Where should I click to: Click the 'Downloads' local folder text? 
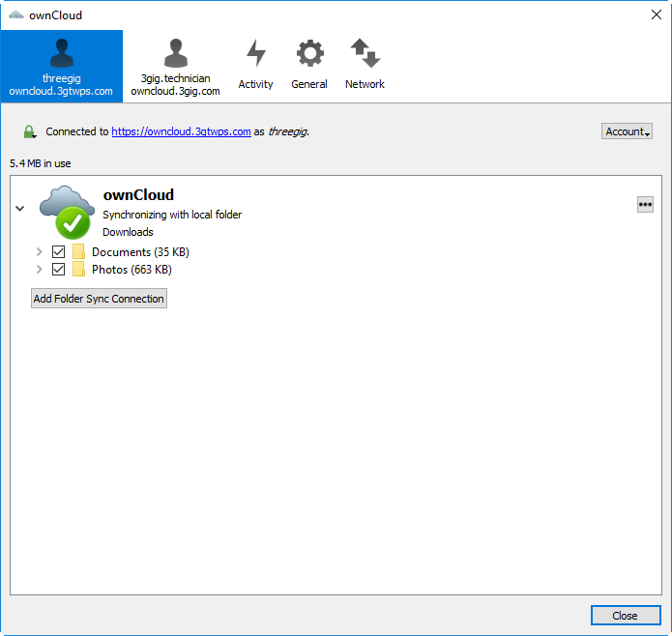coord(128,232)
